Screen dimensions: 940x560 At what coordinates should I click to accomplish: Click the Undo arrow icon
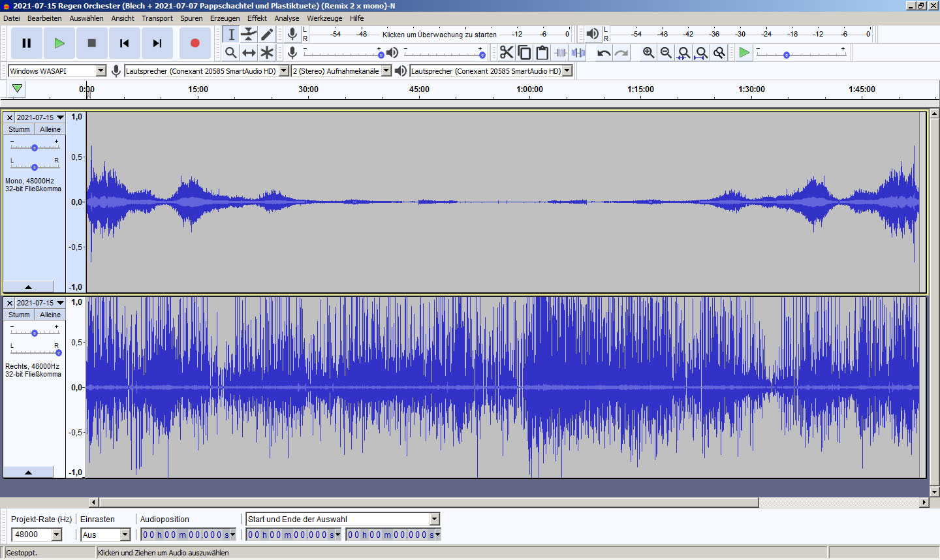604,53
